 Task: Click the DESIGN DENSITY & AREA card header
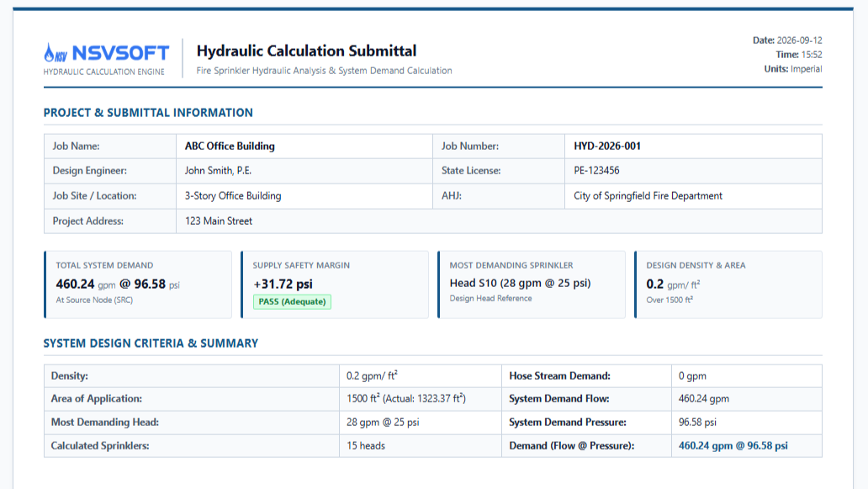(x=696, y=265)
